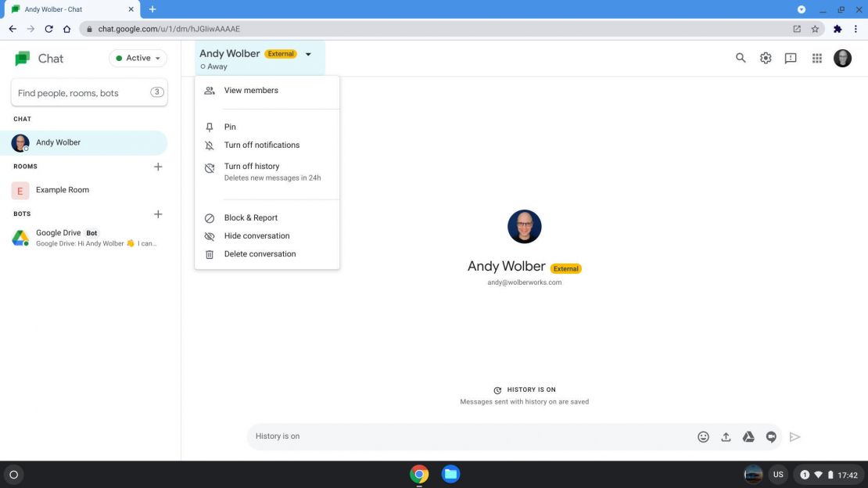Turn off history for this conversation

(x=252, y=166)
